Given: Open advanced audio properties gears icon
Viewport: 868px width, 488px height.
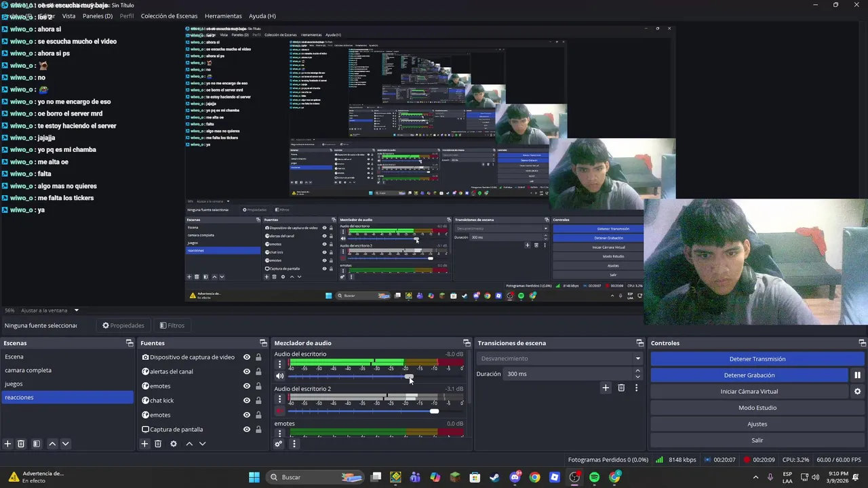Looking at the screenshot, I should (x=279, y=444).
